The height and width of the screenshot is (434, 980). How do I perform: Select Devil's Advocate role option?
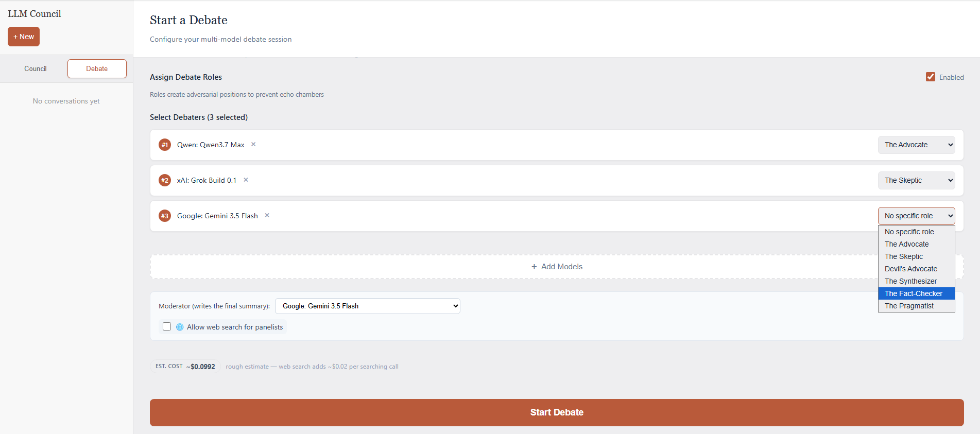tap(917, 269)
